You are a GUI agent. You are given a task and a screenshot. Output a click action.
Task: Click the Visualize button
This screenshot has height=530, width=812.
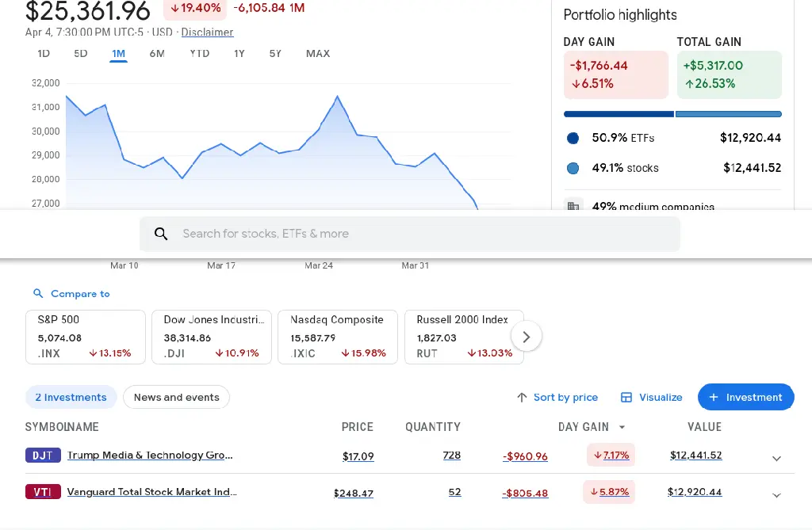652,398
